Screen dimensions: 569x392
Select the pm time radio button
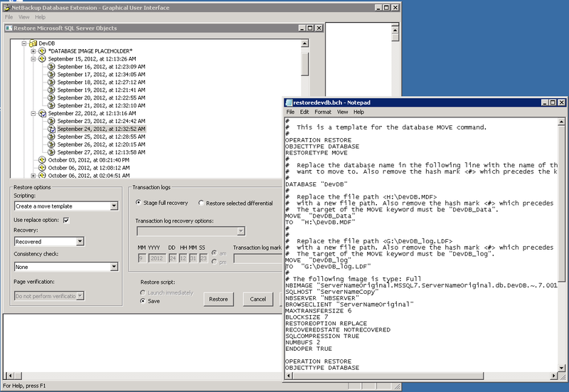tap(214, 262)
